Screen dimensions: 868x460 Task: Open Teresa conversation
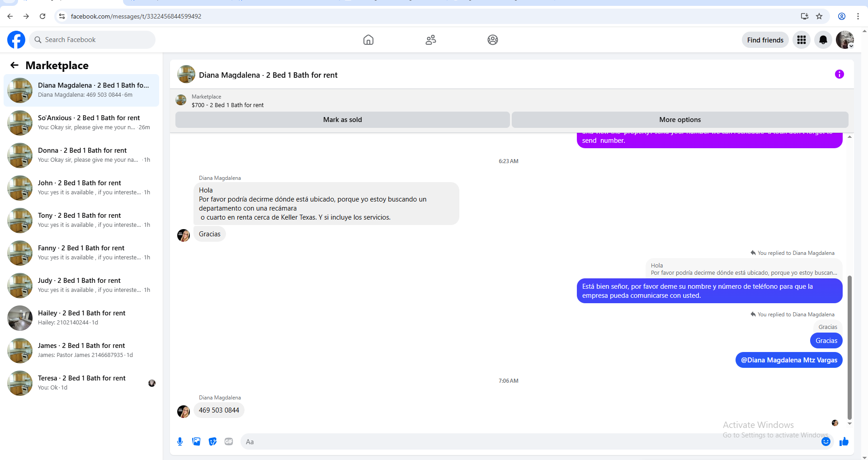coord(81,383)
